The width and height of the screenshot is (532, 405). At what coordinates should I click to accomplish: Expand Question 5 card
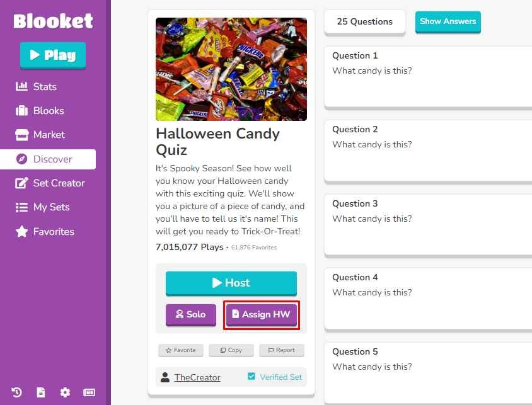coord(428,372)
